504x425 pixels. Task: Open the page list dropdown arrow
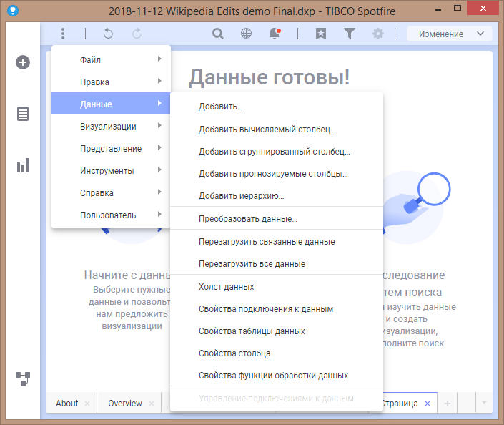(484, 403)
